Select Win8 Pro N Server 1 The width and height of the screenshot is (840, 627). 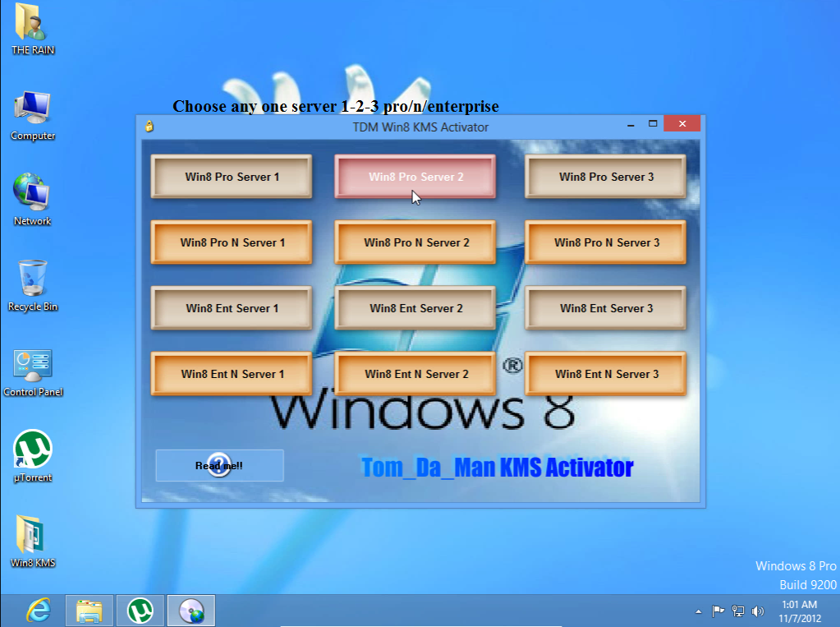pos(232,242)
